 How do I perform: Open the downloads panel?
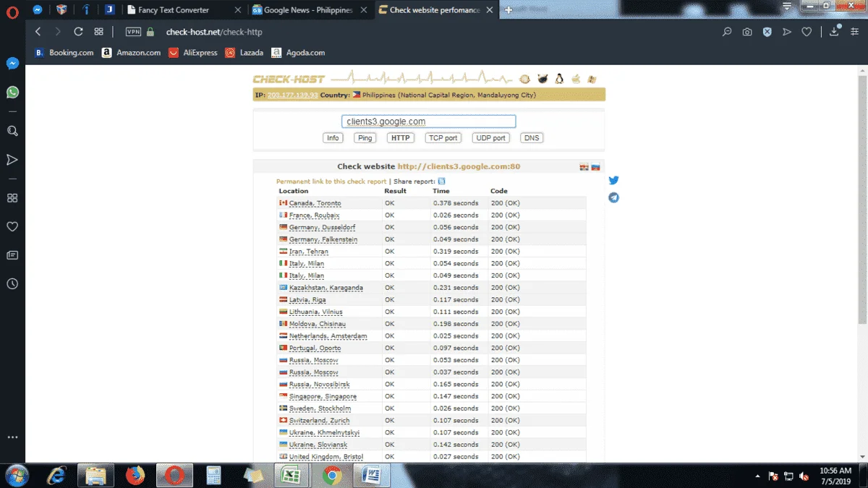click(835, 31)
